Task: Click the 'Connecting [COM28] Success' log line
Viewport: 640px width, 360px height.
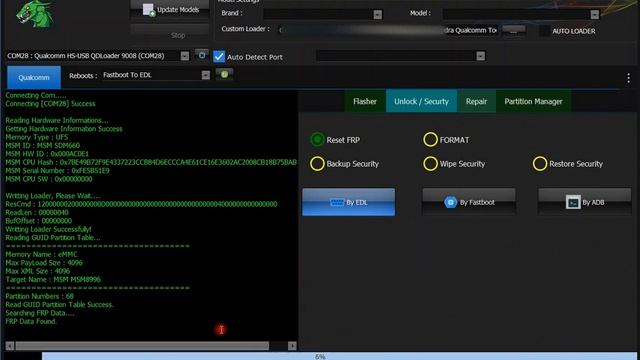Action: [50, 104]
